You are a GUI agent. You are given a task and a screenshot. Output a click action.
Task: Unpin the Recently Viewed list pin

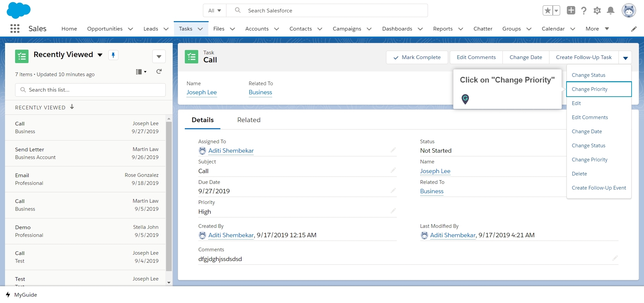pyautogui.click(x=113, y=55)
